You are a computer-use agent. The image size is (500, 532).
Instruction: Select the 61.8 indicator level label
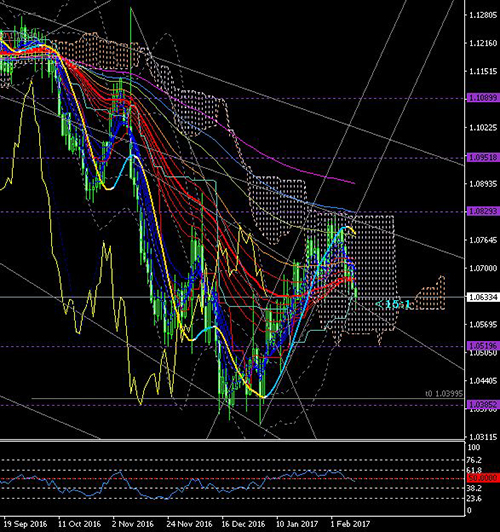[x=475, y=470]
